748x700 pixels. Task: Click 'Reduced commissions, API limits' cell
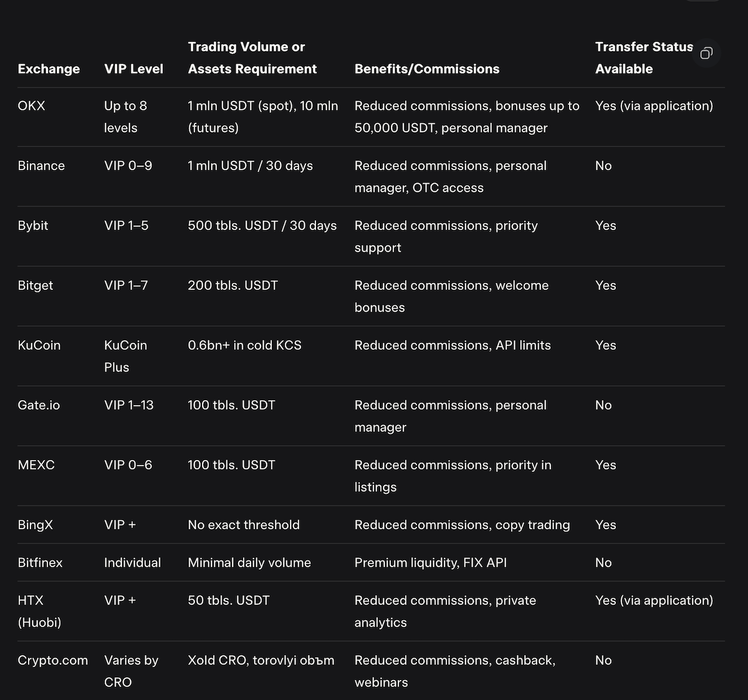453,345
